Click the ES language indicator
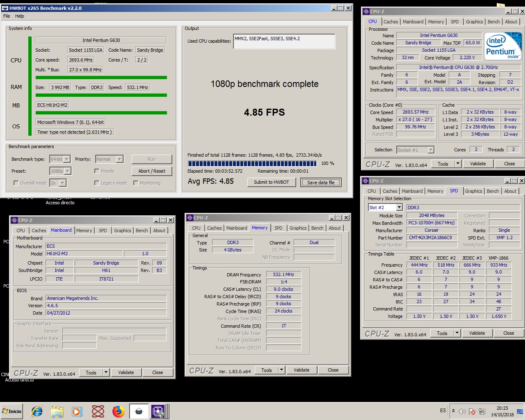The image size is (525, 420). [x=443, y=411]
